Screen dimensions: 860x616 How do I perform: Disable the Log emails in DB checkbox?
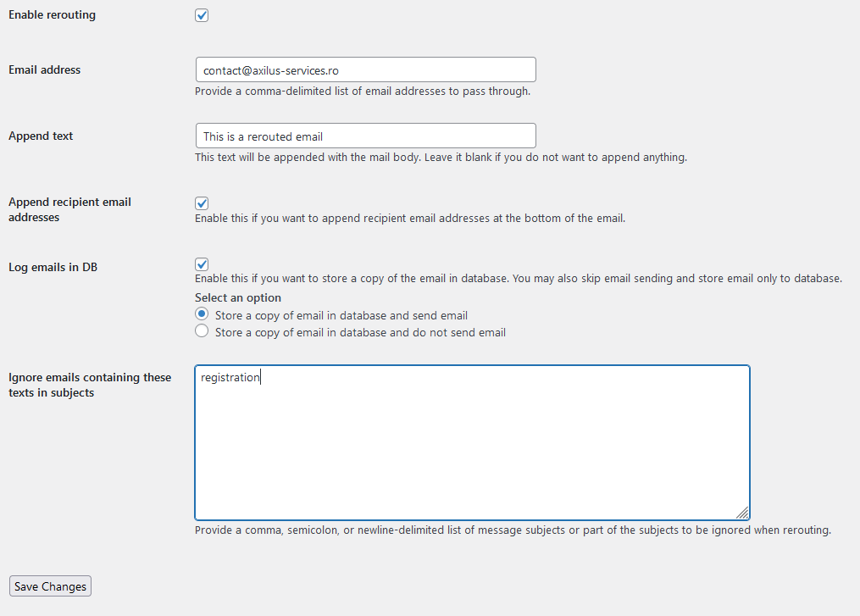(202, 264)
